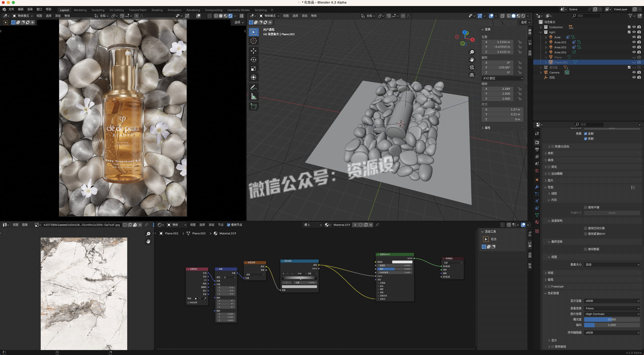Open the modifier wrench properties tab
Screen dimensions: 644x355
537,187
